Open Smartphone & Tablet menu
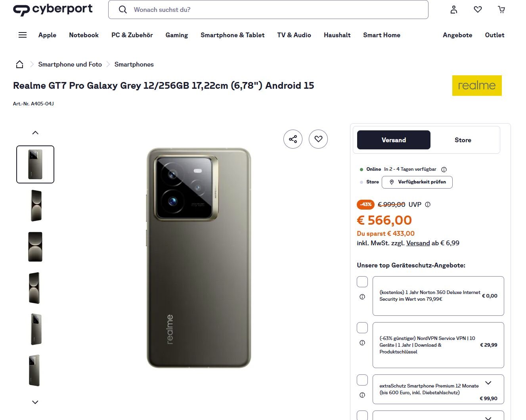The image size is (526, 420). [232, 35]
